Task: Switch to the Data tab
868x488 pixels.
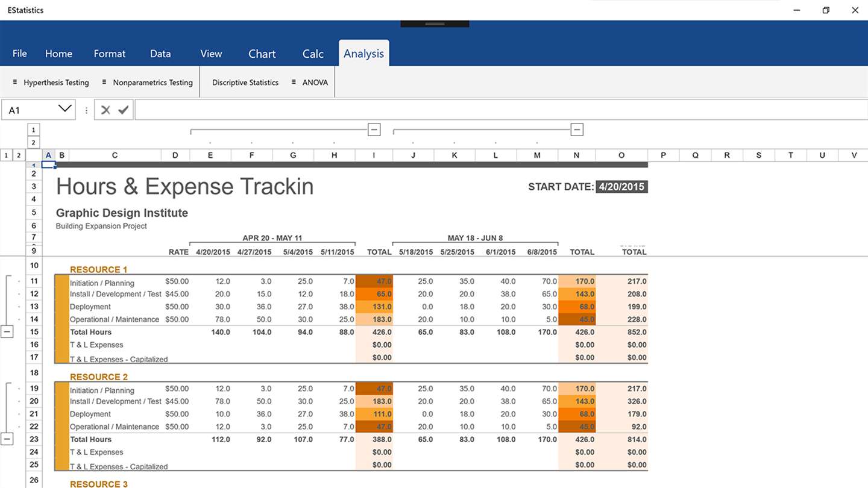Action: pos(160,54)
